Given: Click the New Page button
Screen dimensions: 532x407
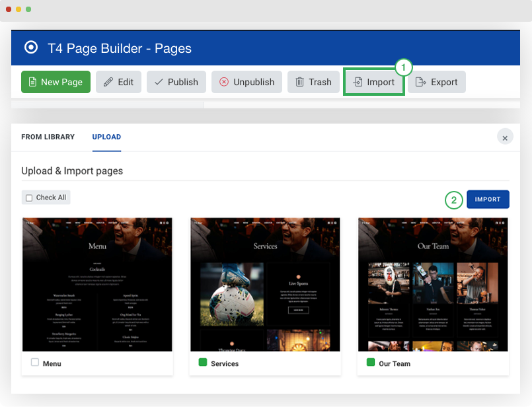Looking at the screenshot, I should [56, 82].
